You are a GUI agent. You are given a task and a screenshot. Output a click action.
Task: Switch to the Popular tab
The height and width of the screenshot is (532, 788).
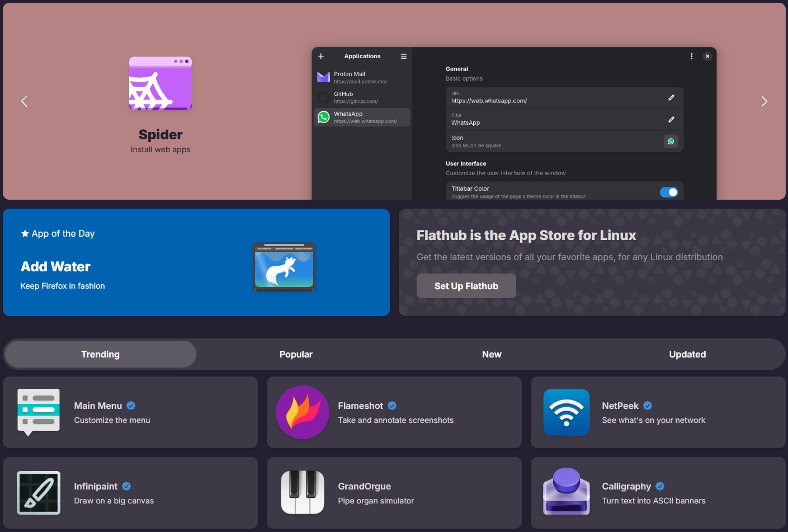point(296,354)
